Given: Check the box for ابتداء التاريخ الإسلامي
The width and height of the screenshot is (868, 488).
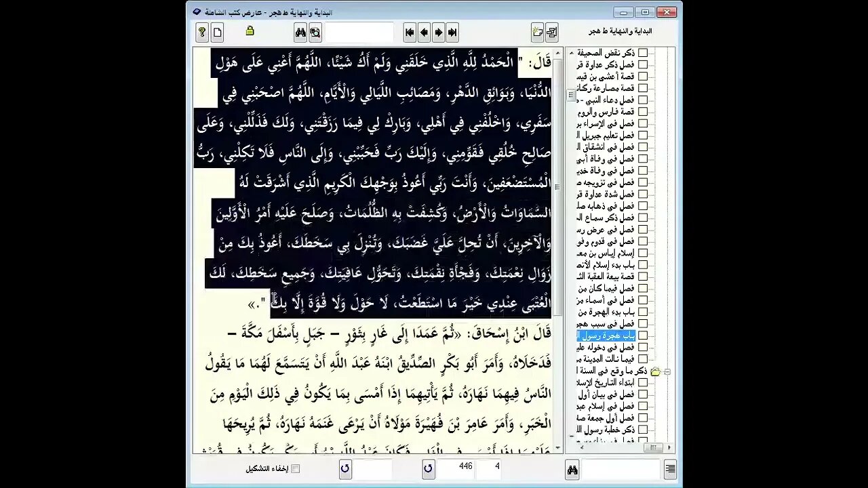Looking at the screenshot, I should click(642, 383).
